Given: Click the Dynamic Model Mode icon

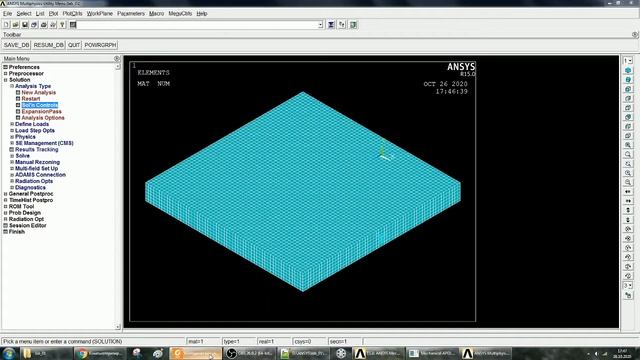Looking at the screenshot, I should pyautogui.click(x=628, y=295).
